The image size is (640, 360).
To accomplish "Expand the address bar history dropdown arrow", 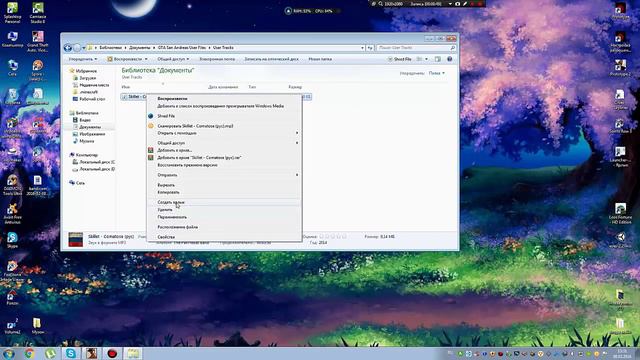I will [362, 48].
